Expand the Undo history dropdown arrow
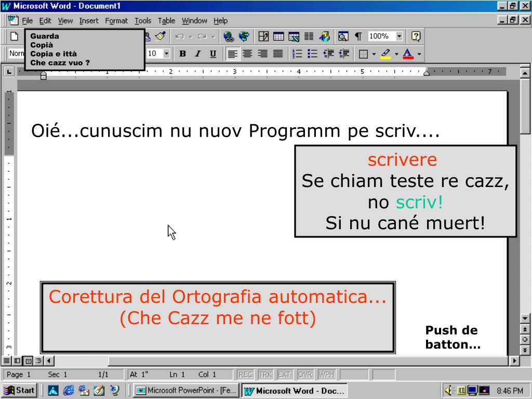The image size is (532, 399). [191, 37]
